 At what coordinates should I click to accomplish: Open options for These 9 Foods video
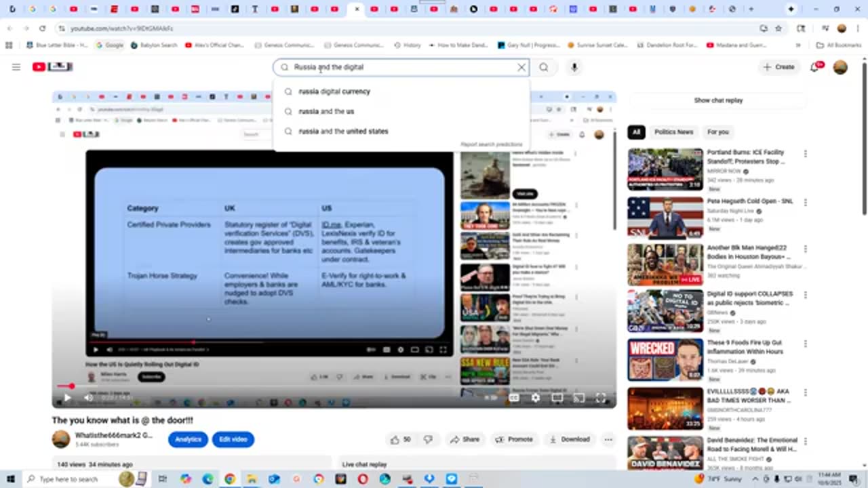pos(806,344)
